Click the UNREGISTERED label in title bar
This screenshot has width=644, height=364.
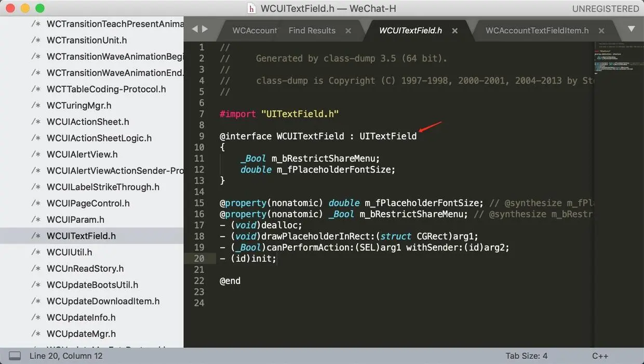[606, 8]
